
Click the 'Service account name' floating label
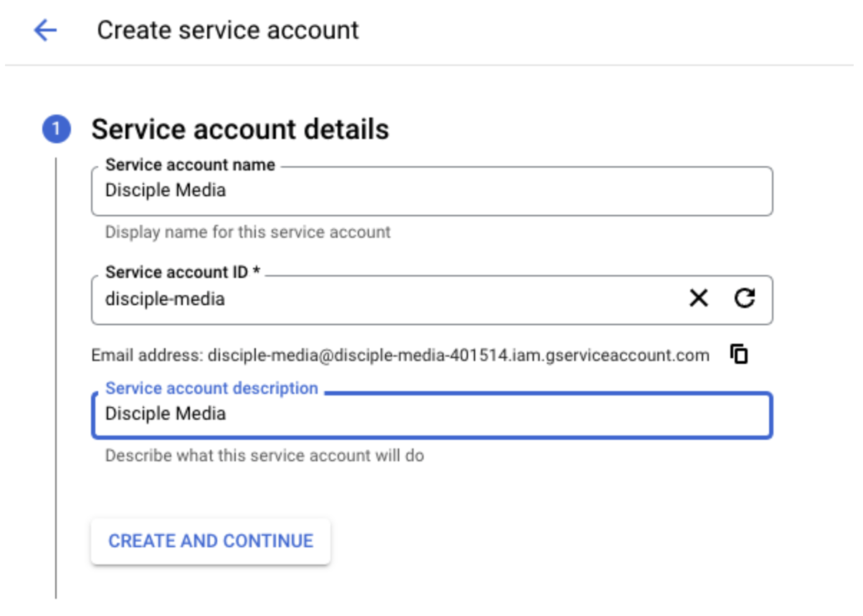(190, 165)
